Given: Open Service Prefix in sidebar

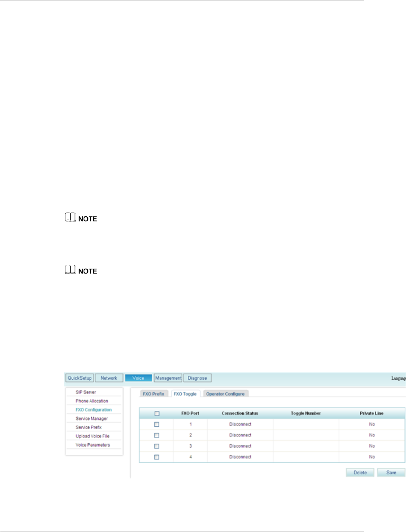Looking at the screenshot, I should coord(89,427).
